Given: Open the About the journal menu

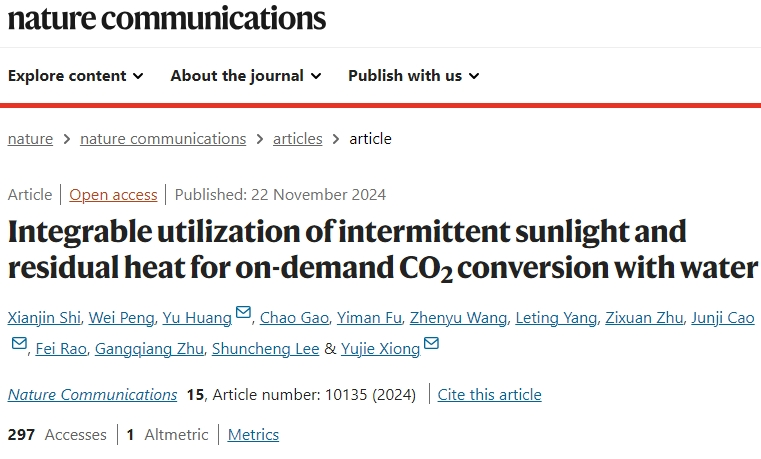Looking at the screenshot, I should tap(246, 76).
